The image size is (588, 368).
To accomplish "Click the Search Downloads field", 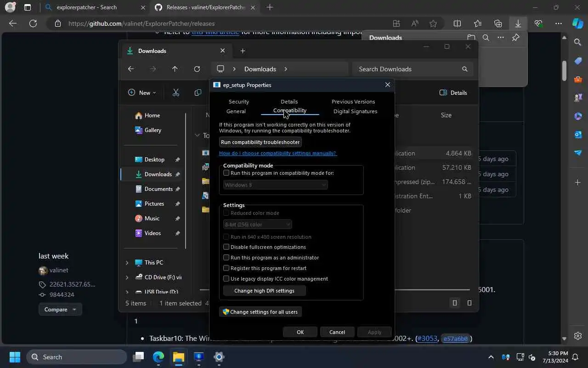I will 413,69.
